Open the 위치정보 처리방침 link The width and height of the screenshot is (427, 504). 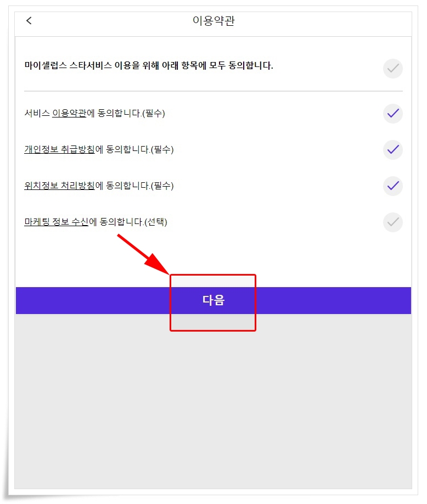pos(59,186)
